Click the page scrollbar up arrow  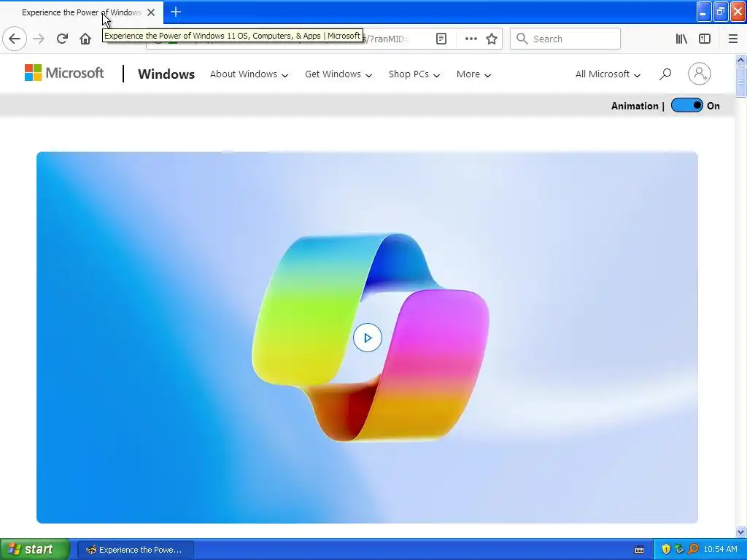[x=740, y=60]
